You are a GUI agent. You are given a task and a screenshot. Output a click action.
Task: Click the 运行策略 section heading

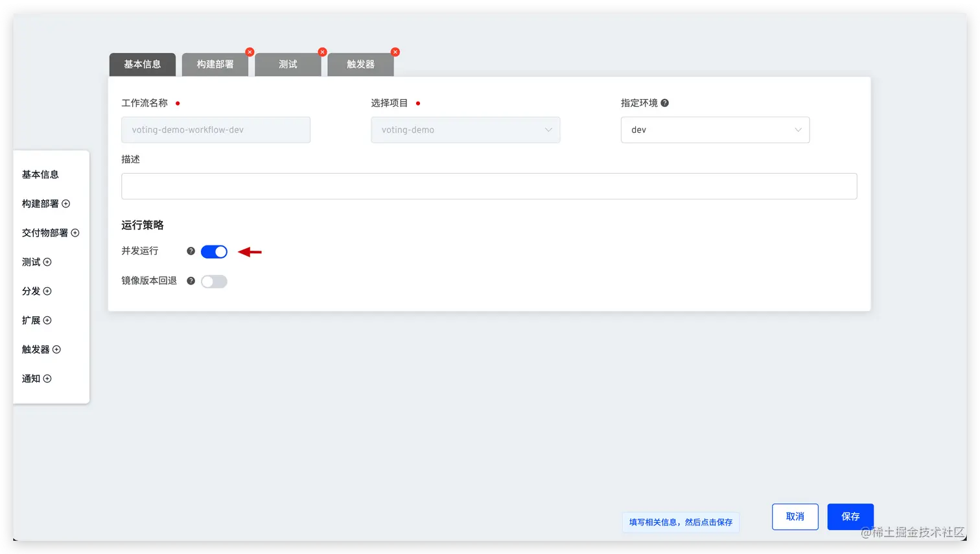tap(143, 225)
